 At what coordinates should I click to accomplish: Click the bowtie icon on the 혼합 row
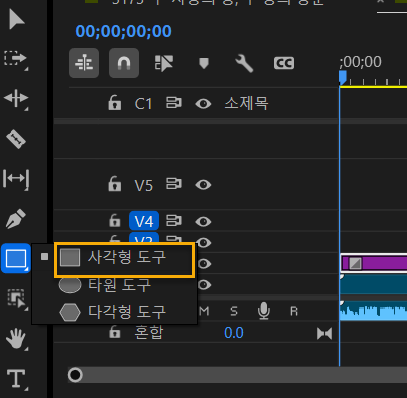click(x=324, y=334)
